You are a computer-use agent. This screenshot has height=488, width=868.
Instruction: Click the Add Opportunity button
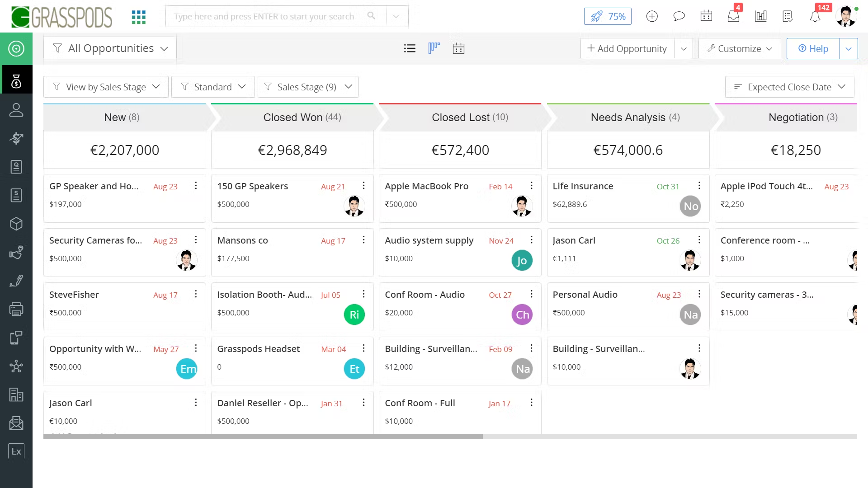tap(627, 48)
